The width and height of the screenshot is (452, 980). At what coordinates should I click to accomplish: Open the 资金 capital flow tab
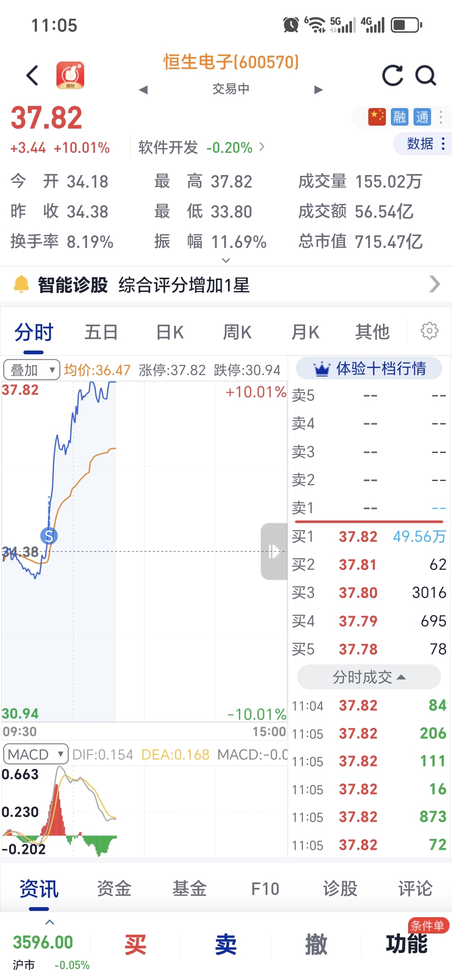point(114,889)
